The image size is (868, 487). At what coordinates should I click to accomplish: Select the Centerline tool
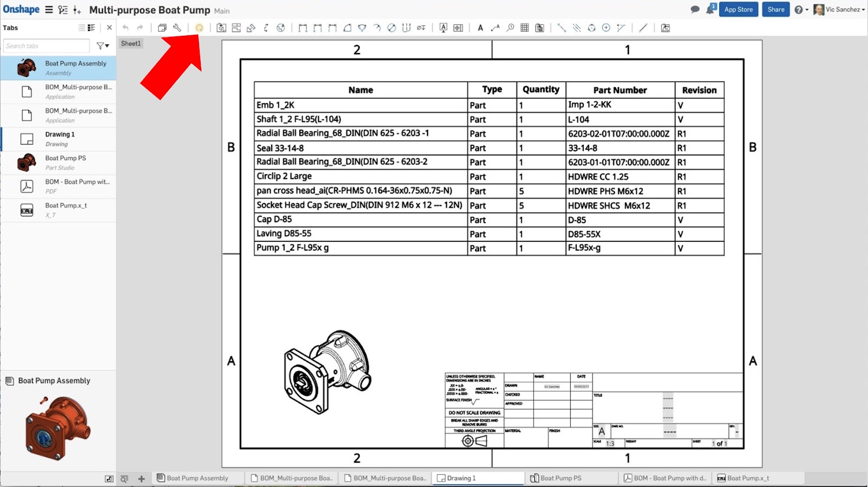pos(561,28)
